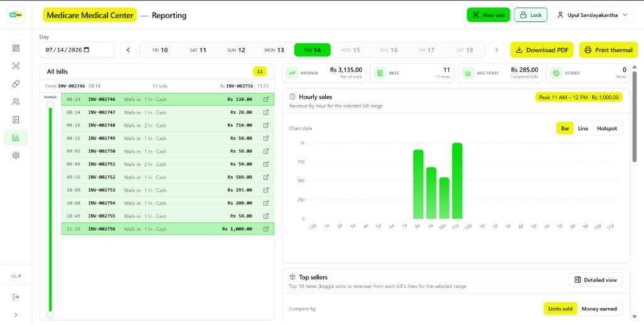Open the barcode scan icon in sidebar
Image resolution: width=644 pixels, height=325 pixels.
click(16, 66)
